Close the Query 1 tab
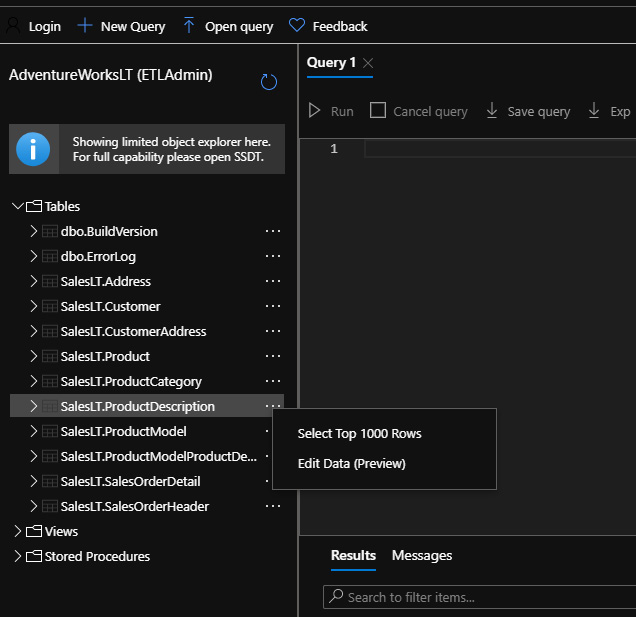Image resolution: width=636 pixels, height=617 pixels. [368, 63]
